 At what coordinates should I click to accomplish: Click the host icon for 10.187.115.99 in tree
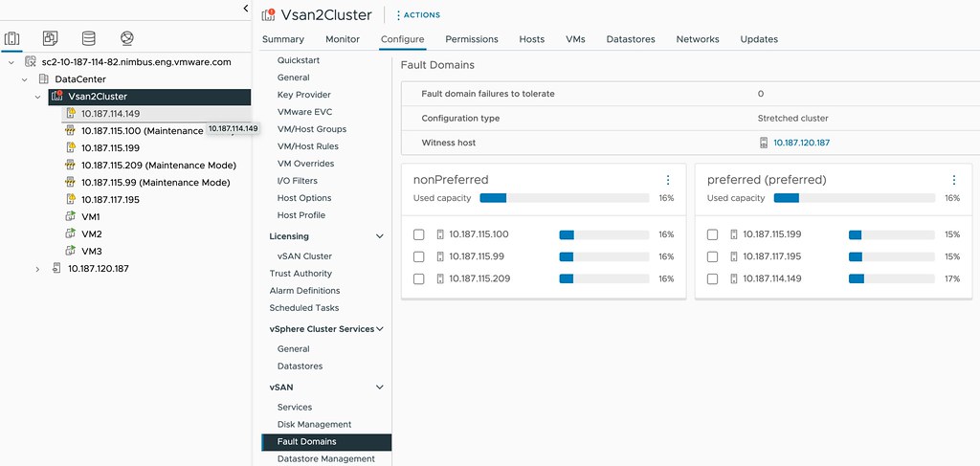[x=71, y=183]
